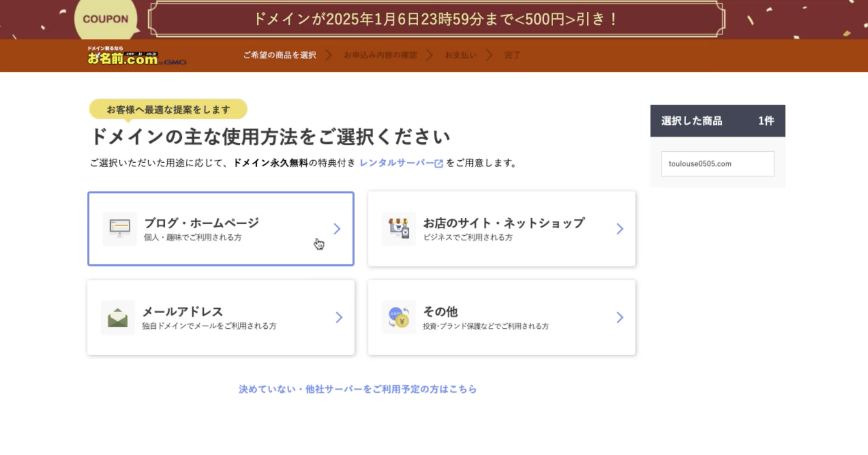Click the GMO logo next to お名前.com
This screenshot has width=868, height=455.
[x=175, y=63]
